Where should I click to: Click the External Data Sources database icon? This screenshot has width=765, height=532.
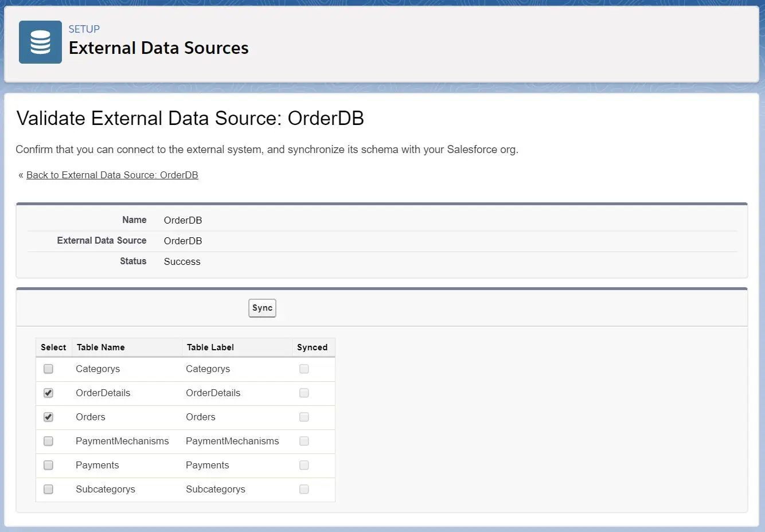[x=40, y=42]
